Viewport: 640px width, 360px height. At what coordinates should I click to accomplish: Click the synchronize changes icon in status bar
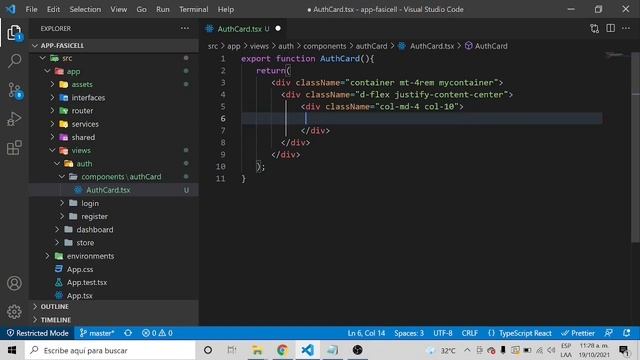point(128,333)
